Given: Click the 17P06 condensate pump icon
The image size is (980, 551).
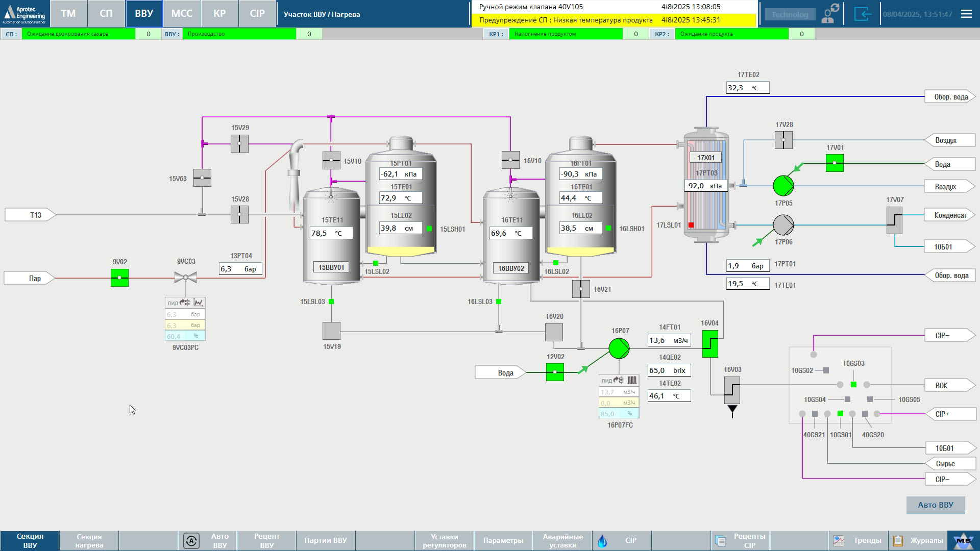Looking at the screenshot, I should (783, 225).
